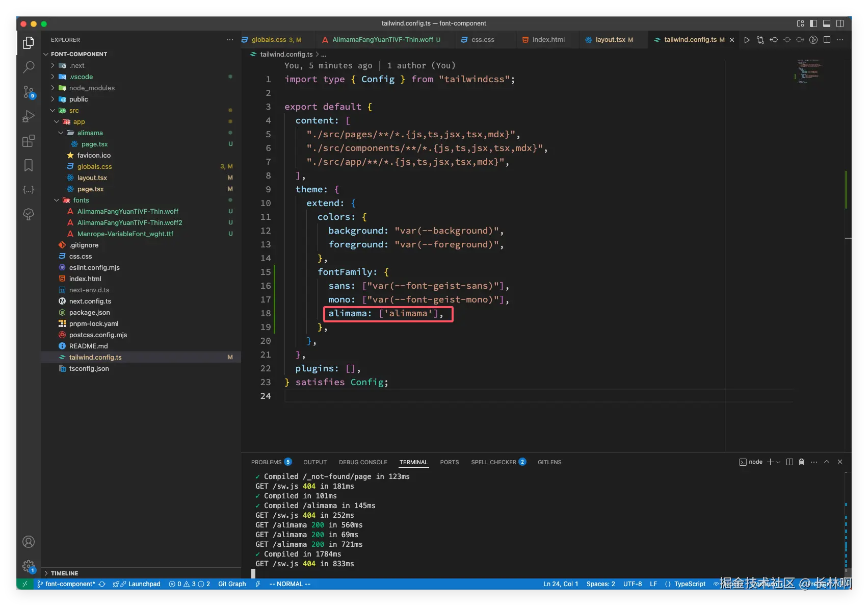Image resolution: width=868 pixels, height=606 pixels.
Task: Kill terminal with trash icon
Action: click(x=801, y=462)
